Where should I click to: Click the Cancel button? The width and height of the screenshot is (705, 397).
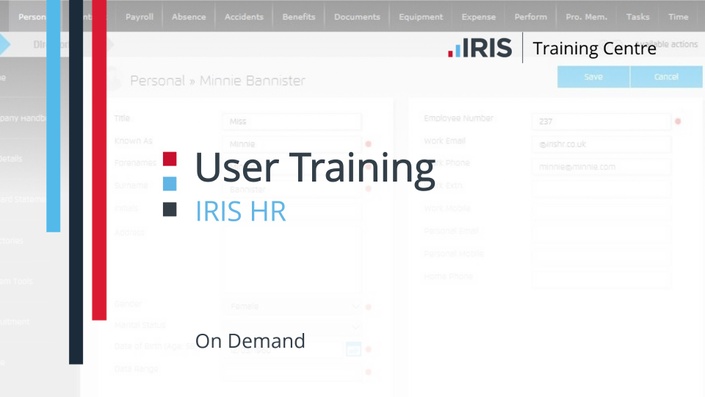(x=666, y=77)
